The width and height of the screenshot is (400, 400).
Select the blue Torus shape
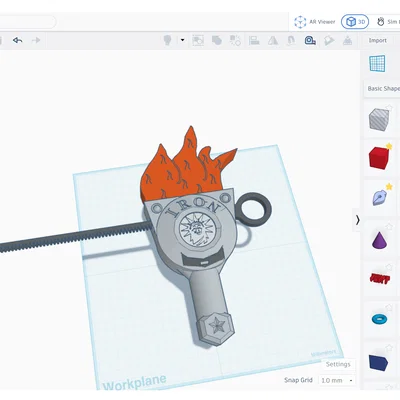[379, 319]
